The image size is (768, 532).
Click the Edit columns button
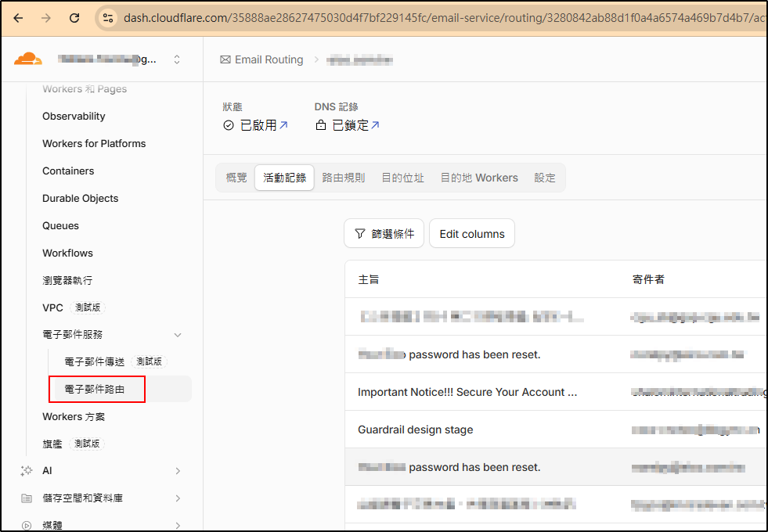(x=472, y=233)
